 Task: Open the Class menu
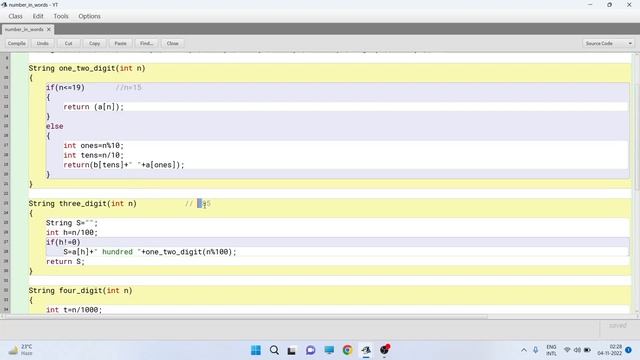16,16
